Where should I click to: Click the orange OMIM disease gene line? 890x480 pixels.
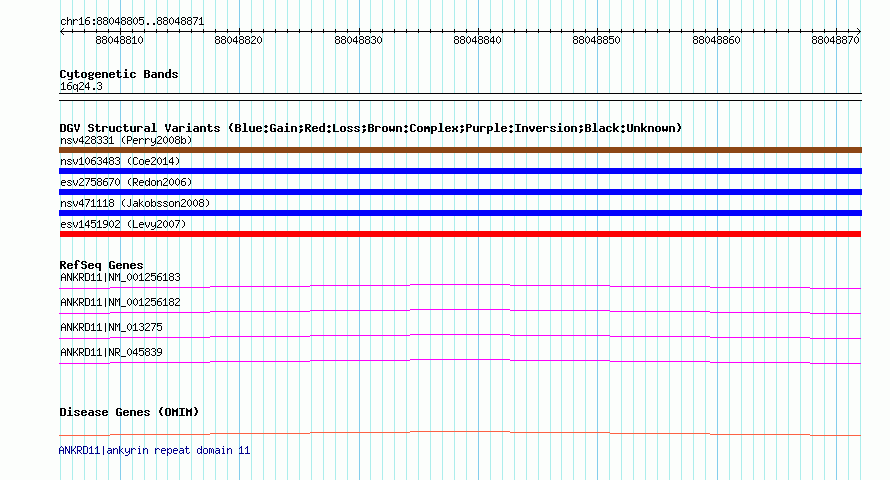[x=460, y=433]
